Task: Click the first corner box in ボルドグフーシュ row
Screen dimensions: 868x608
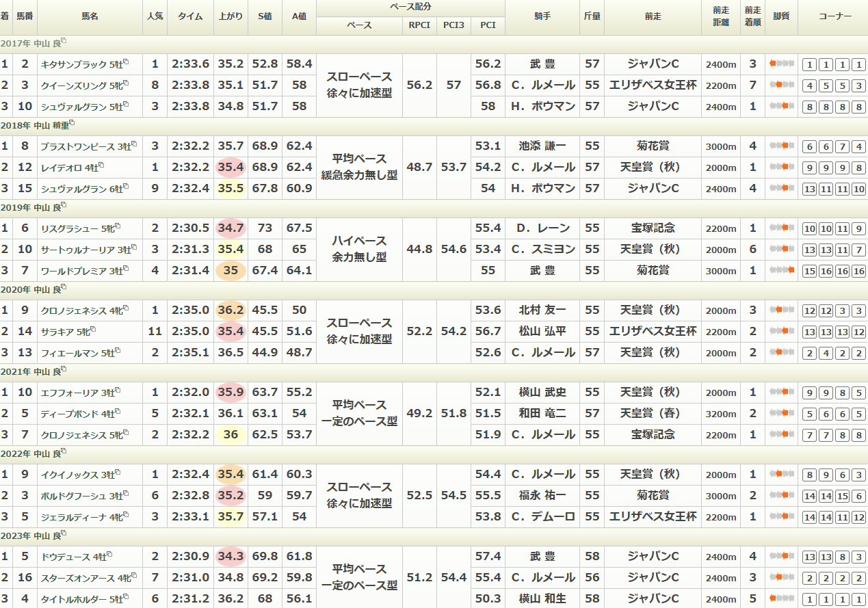Action: 809,496
